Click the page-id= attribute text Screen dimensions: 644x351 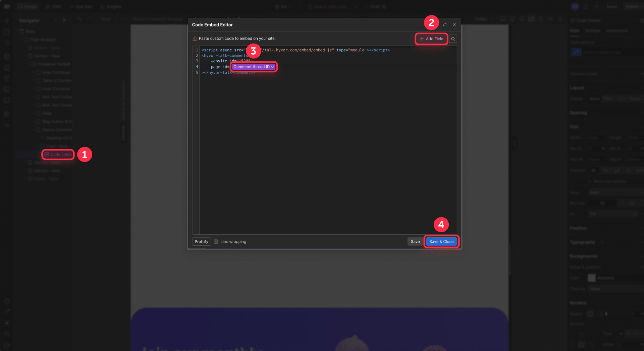pos(220,67)
